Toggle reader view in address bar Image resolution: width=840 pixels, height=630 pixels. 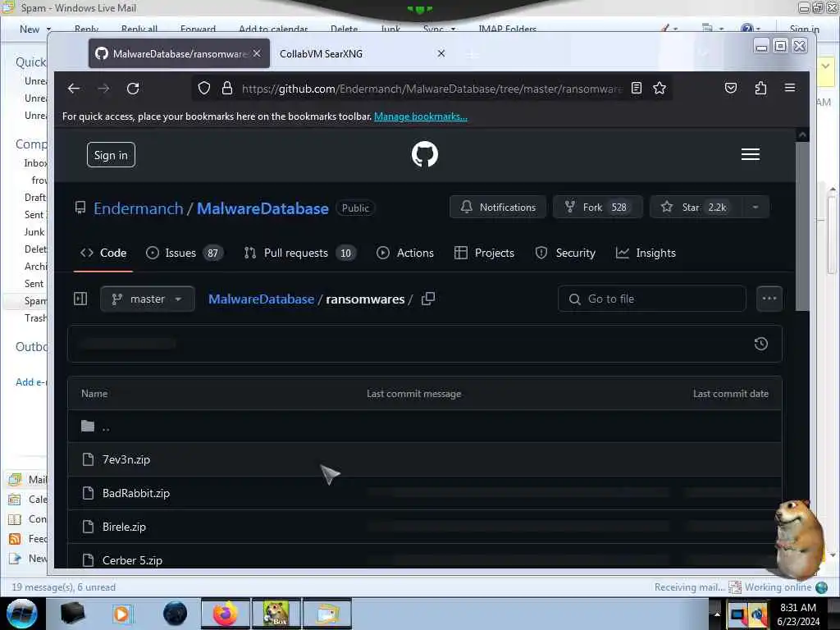[637, 89]
